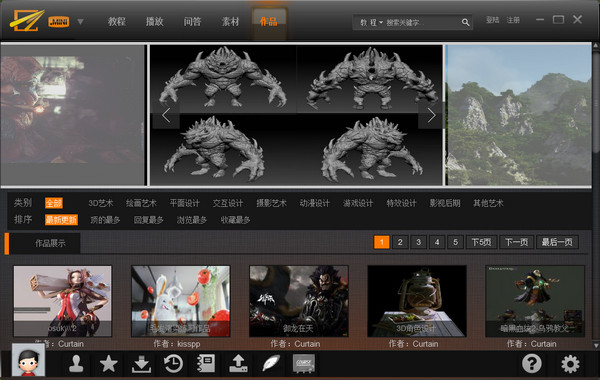Go to page 5
The height and width of the screenshot is (380, 600).
tap(455, 242)
